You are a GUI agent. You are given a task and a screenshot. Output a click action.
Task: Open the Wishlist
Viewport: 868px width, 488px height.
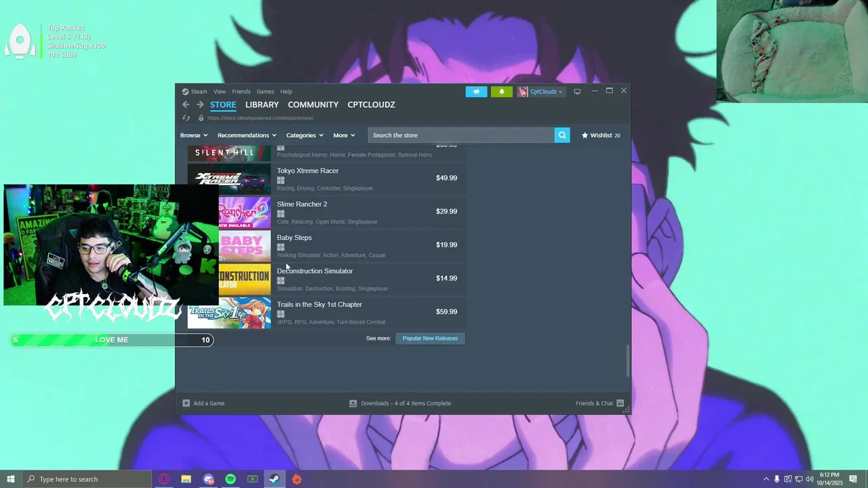click(601, 135)
